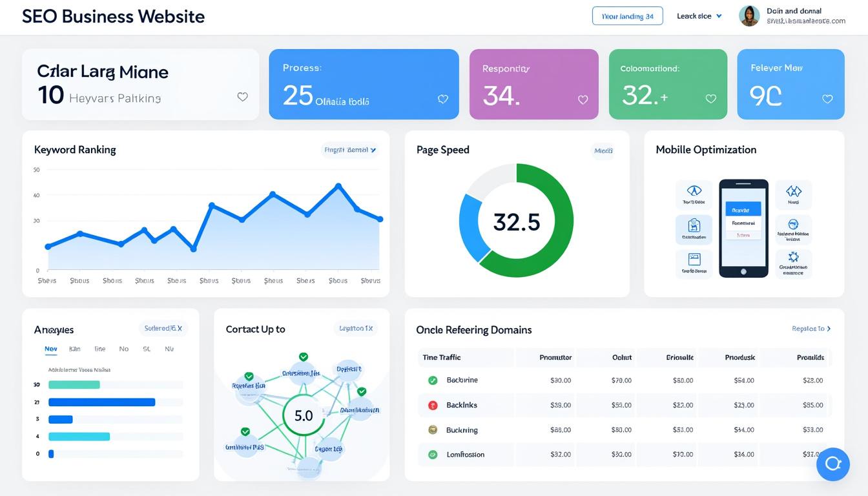
Task: Open the Leack sice dropdown
Action: pyautogui.click(x=699, y=16)
